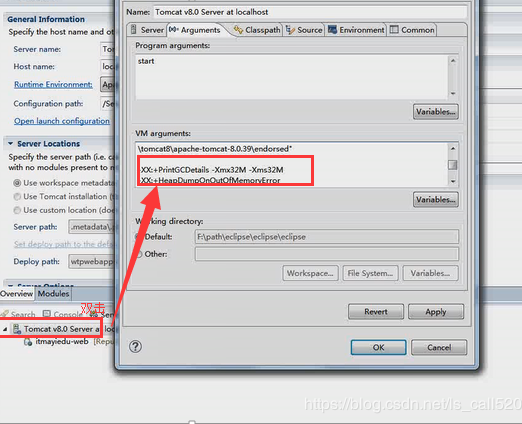
Task: Click the Arguments tab icon
Action: pos(174,30)
